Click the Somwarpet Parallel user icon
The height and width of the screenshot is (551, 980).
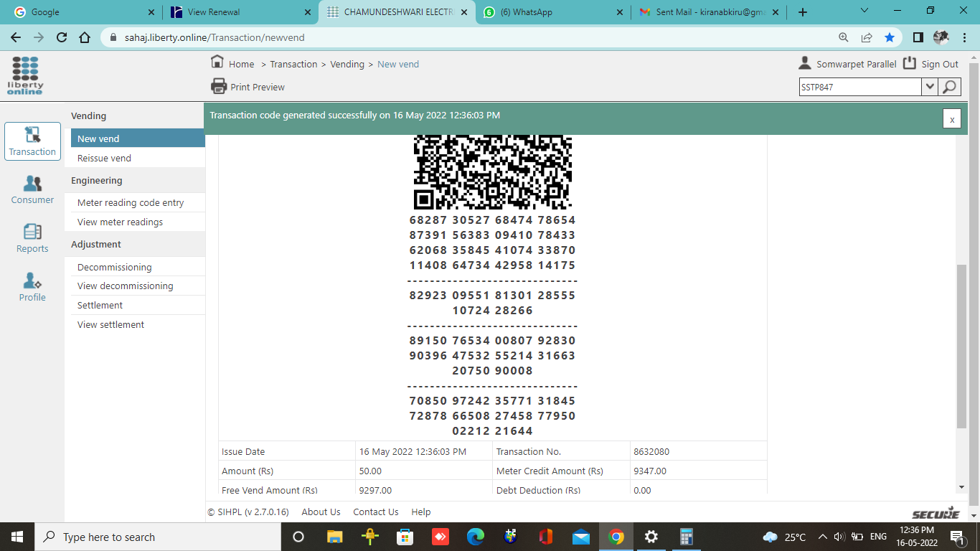pyautogui.click(x=805, y=63)
